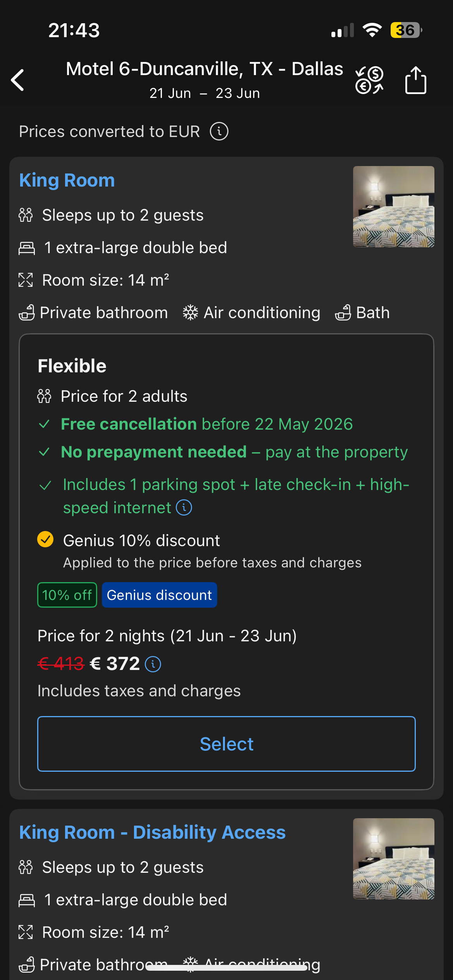The height and width of the screenshot is (980, 453).
Task: Tap the blue Genius discount badge
Action: pyautogui.click(x=159, y=595)
